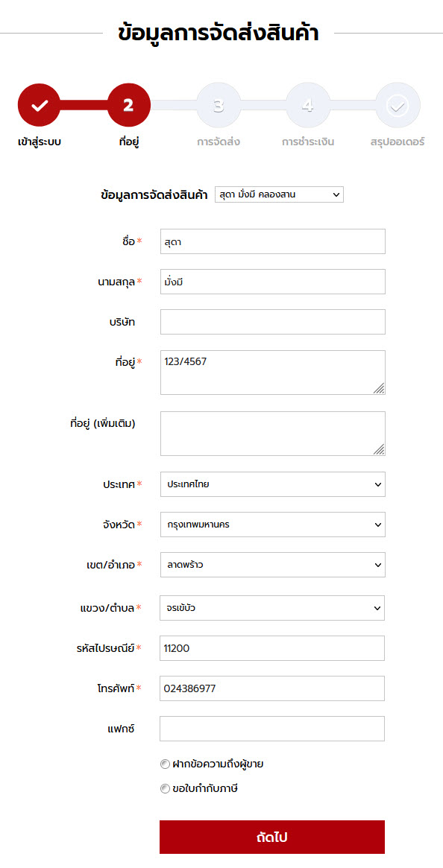Click resize grip of ที่อยู่ (เพิ่มเติม) textarea
This screenshot has height=868, width=443.
[x=379, y=449]
